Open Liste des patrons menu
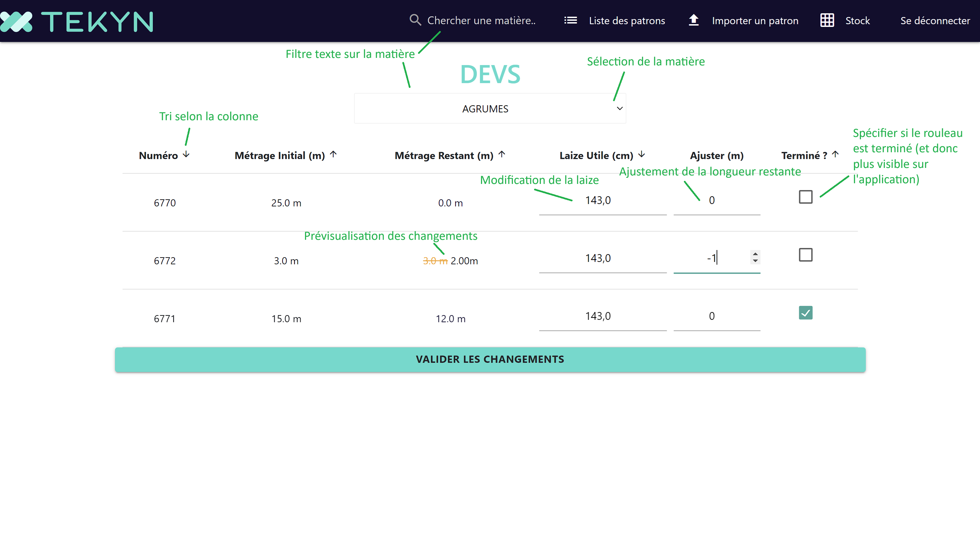This screenshot has width=980, height=545. tap(627, 21)
